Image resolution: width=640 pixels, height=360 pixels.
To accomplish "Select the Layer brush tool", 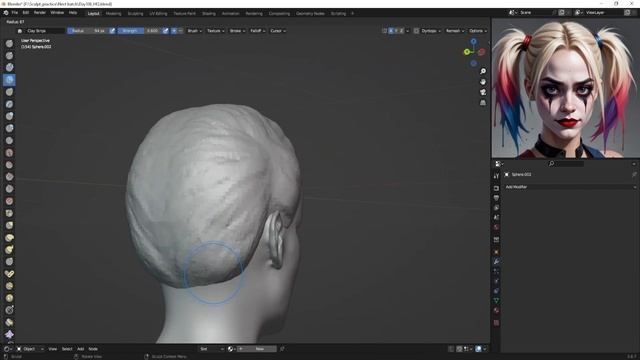I will click(x=9, y=104).
